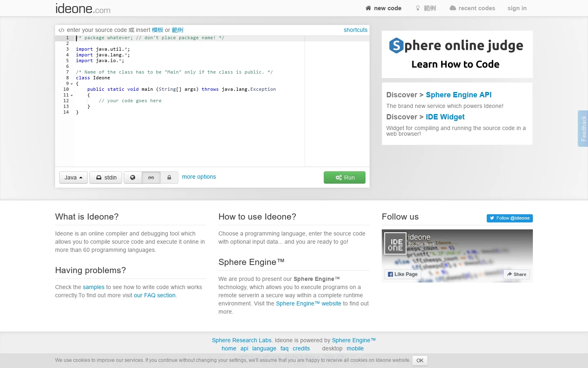Set visibility to secret with glasses icon
The height and width of the screenshot is (368, 588).
pos(151,177)
